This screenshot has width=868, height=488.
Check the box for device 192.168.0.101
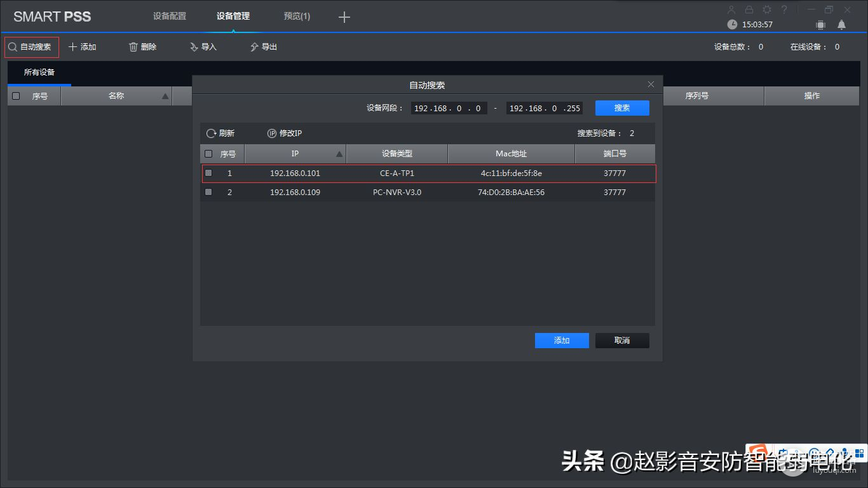(208, 173)
